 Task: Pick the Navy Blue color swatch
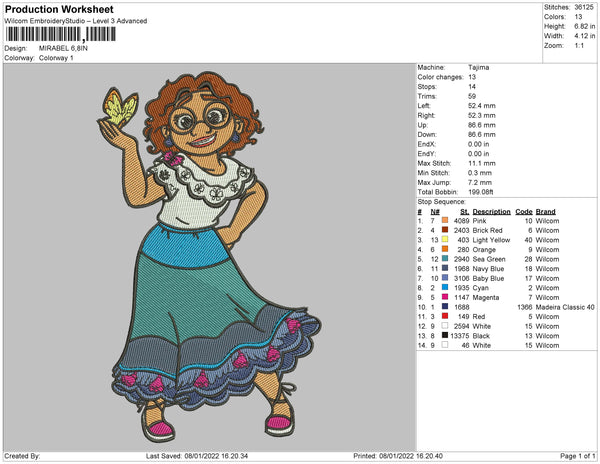click(x=445, y=269)
